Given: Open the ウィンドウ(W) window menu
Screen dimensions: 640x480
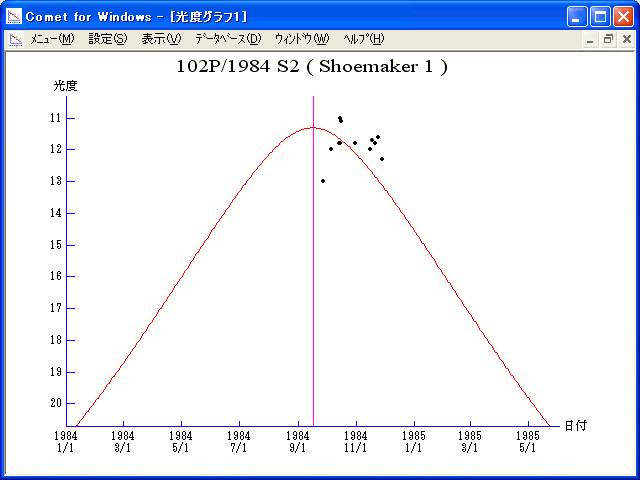Looking at the screenshot, I should pos(301,39).
